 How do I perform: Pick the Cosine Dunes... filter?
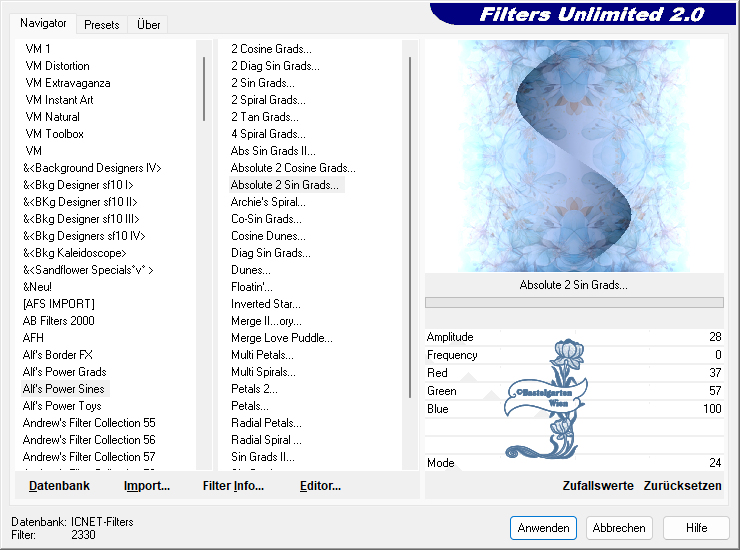[x=268, y=236]
